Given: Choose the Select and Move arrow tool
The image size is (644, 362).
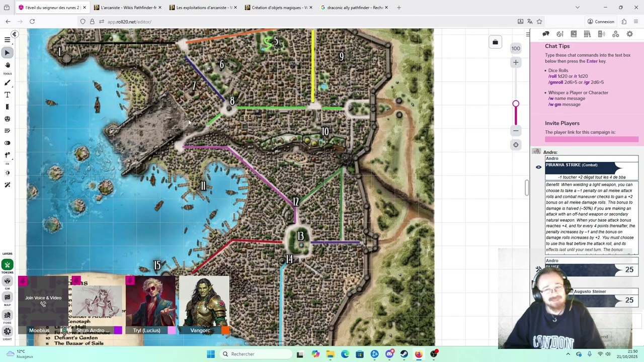Looking at the screenshot, I should pyautogui.click(x=7, y=52).
